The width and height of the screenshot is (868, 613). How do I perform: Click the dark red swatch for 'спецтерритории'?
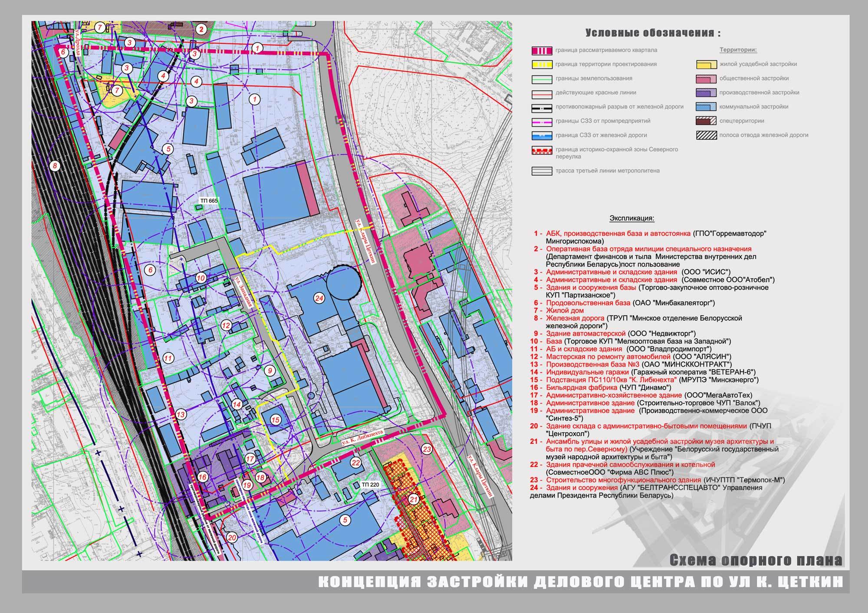(x=706, y=121)
